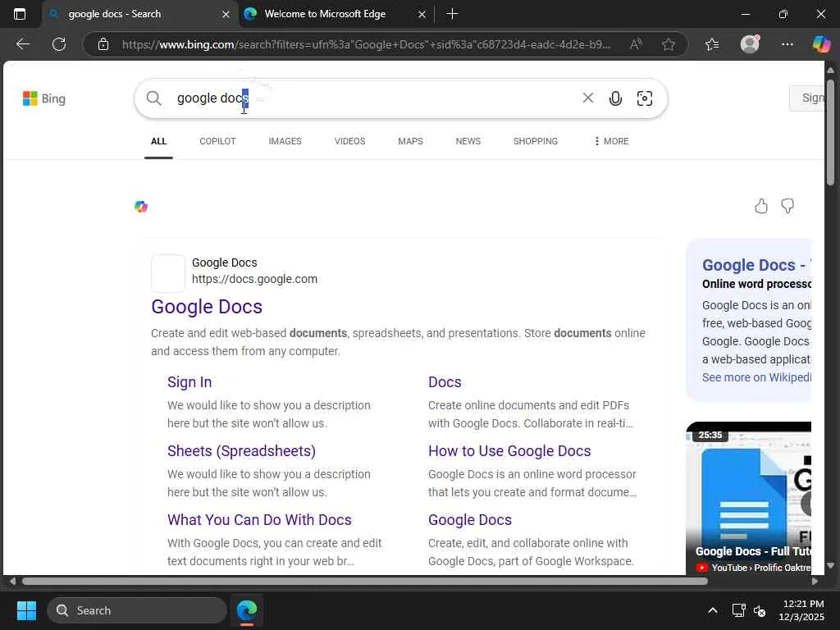
Task: Refresh the page with reload icon
Action: pyautogui.click(x=59, y=44)
